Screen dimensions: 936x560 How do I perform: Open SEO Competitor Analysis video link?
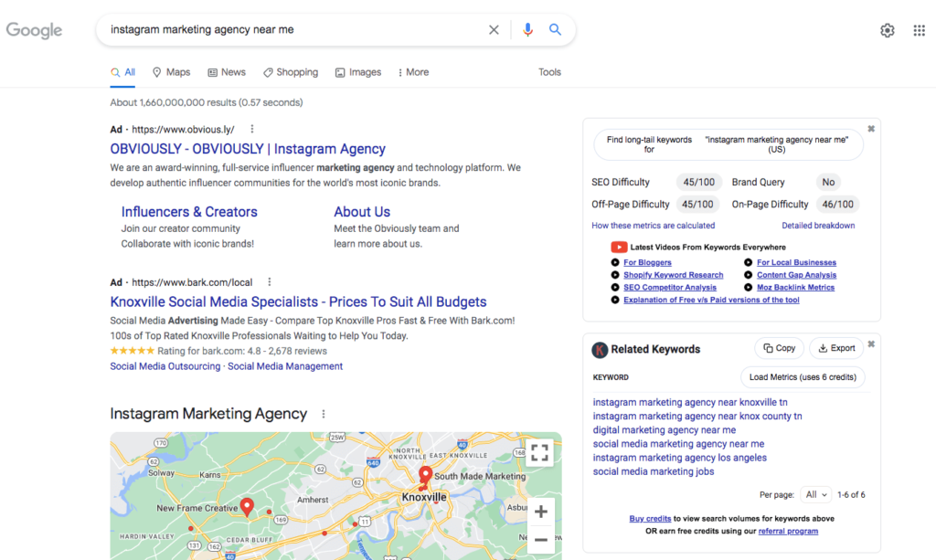pyautogui.click(x=669, y=288)
